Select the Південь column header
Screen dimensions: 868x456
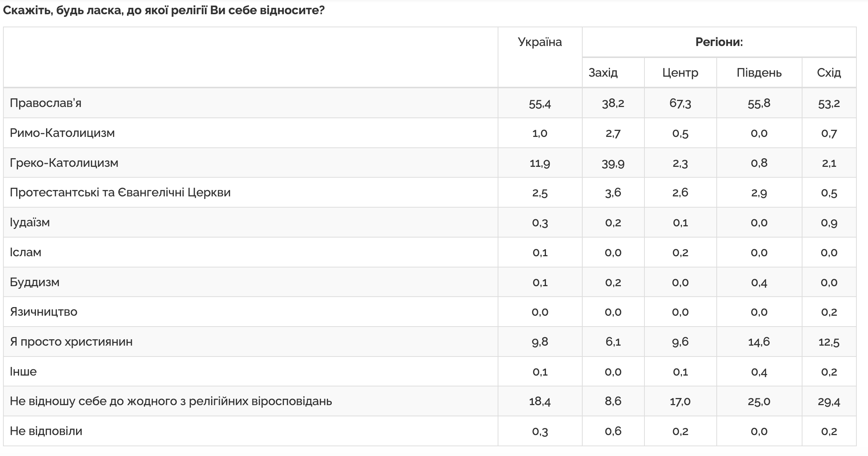759,72
